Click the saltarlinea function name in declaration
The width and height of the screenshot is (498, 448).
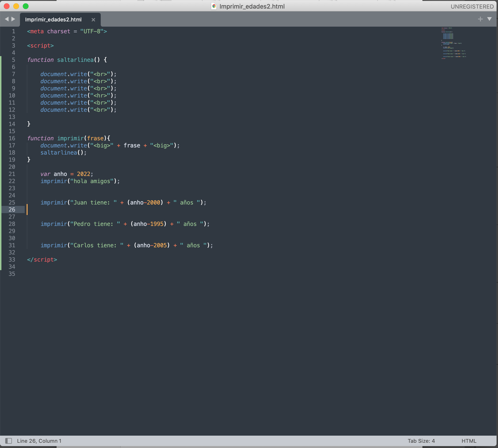[75, 60]
